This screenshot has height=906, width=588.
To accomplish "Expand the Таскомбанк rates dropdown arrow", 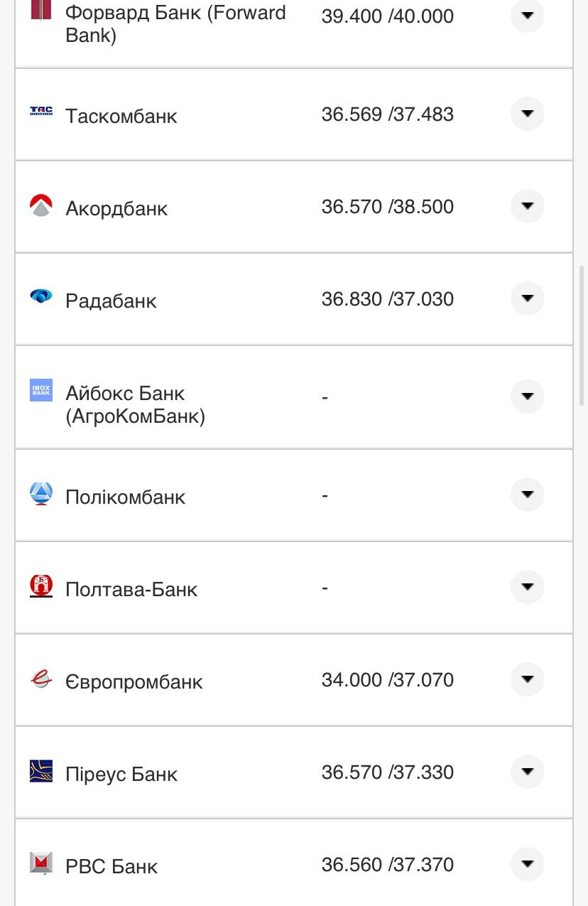I will 527,114.
